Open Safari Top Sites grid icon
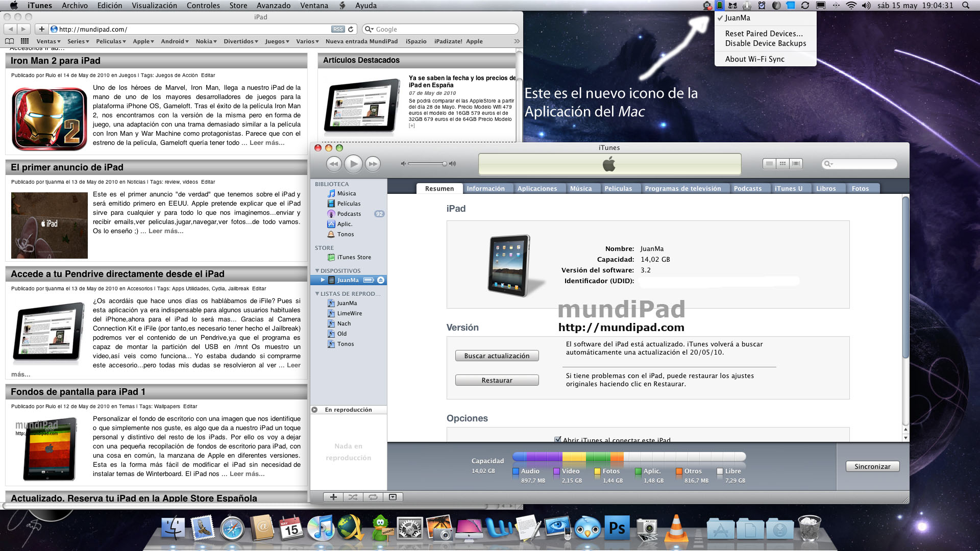The height and width of the screenshot is (551, 980). pos(24,41)
